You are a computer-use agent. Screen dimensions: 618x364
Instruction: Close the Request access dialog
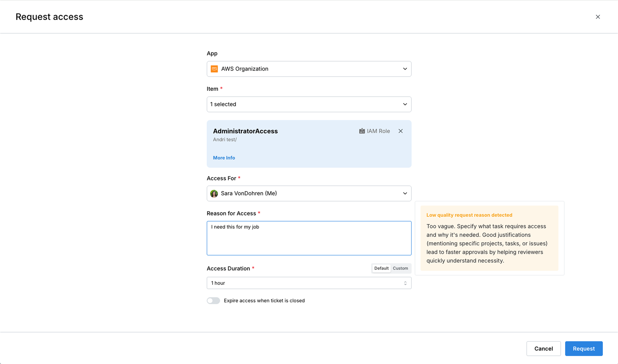point(598,17)
